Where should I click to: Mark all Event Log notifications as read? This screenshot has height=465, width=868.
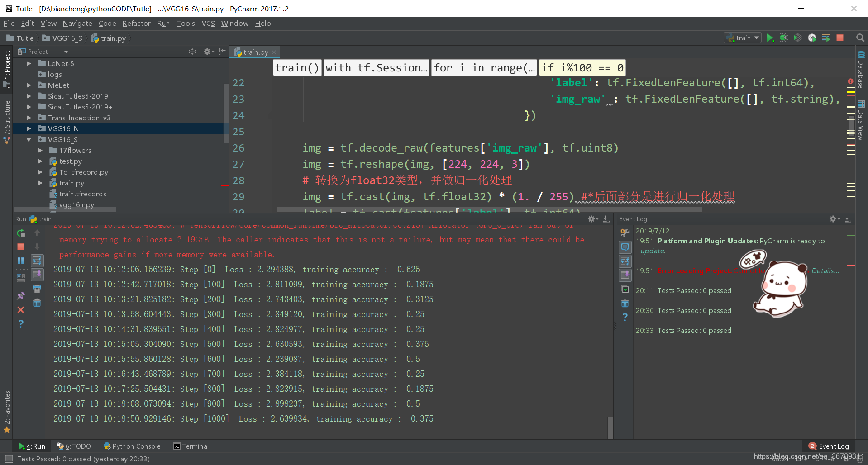[625, 289]
